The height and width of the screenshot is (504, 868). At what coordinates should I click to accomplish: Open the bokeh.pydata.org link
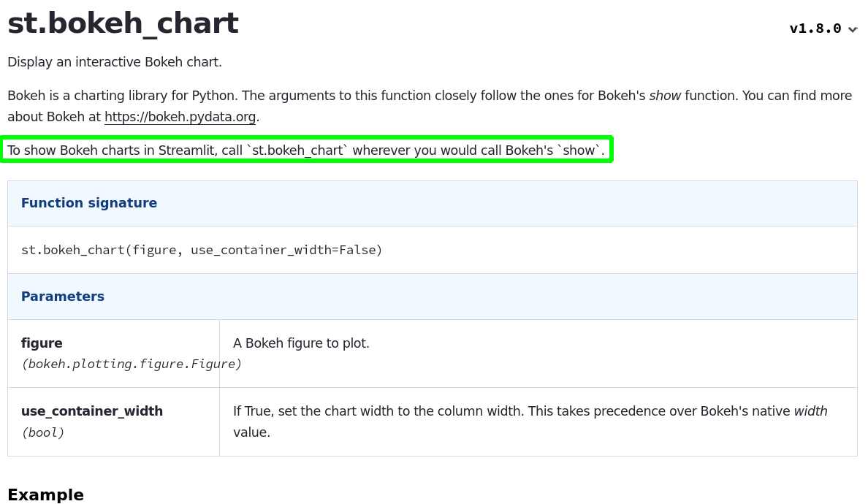pyautogui.click(x=180, y=116)
